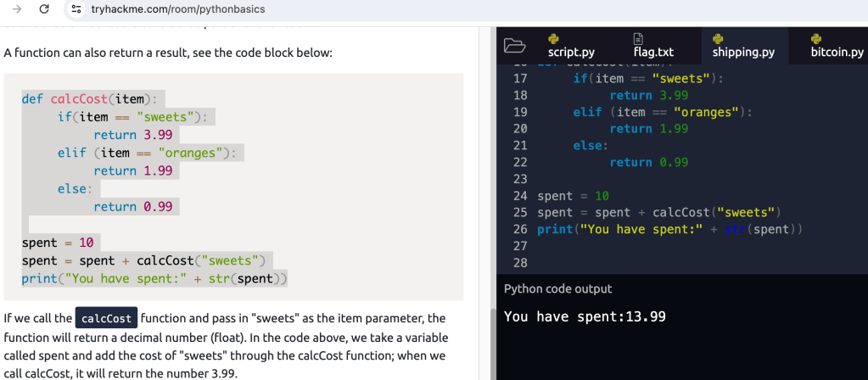Viewport: 868px width, 380px height.
Task: Reload the page with the refresh button
Action: coord(44,9)
